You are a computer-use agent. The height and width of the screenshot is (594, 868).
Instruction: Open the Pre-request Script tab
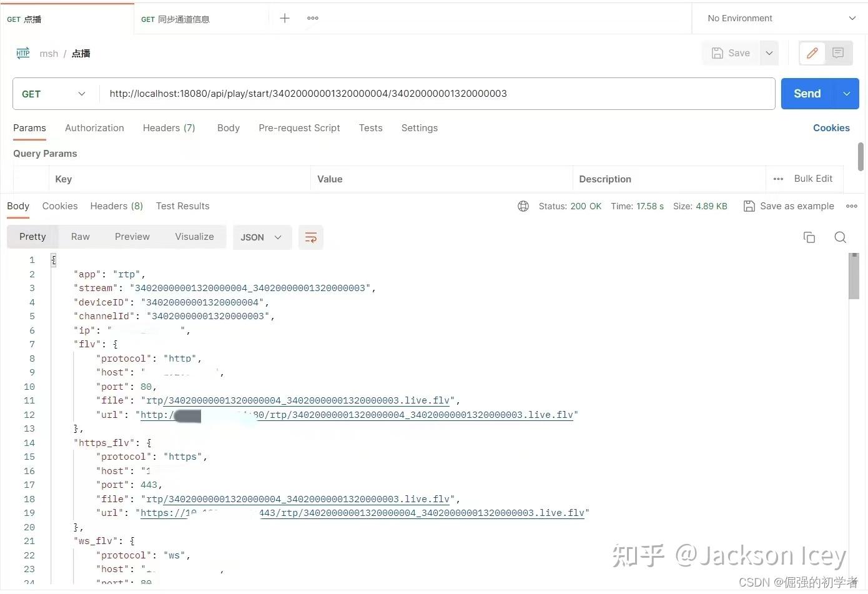click(x=299, y=128)
